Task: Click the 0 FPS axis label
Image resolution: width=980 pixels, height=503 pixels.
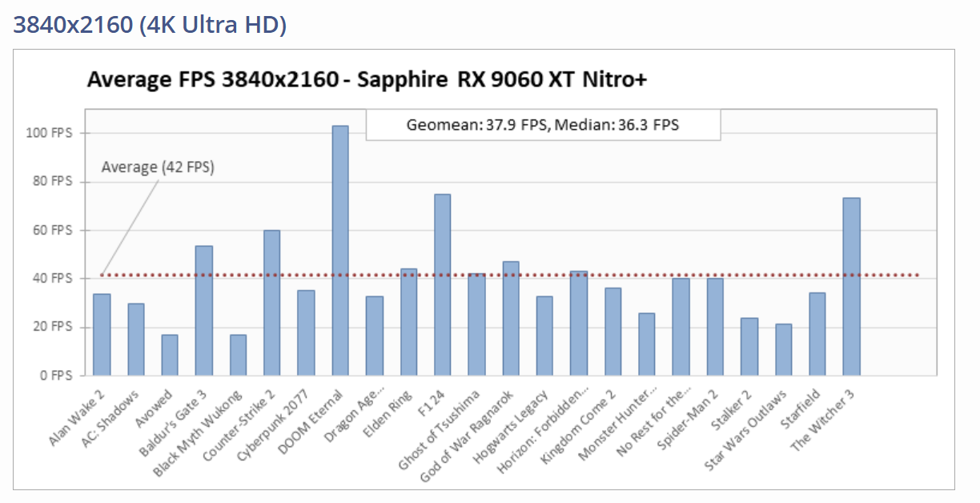Action: (x=56, y=375)
